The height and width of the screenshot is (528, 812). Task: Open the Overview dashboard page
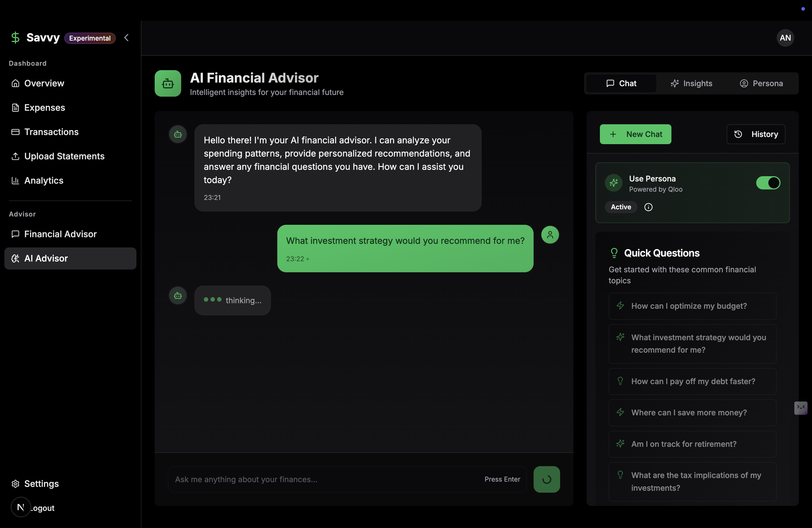[x=44, y=83]
